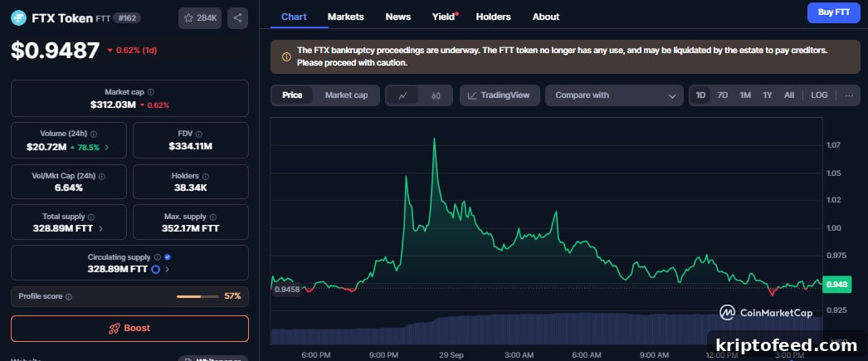868x361 pixels.
Task: Expand Total supply details chevron
Action: [101, 229]
